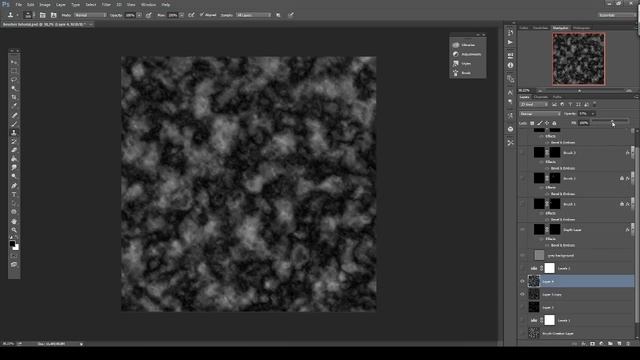Switch to the Paths tab
This screenshot has height=360, width=640.
point(557,97)
